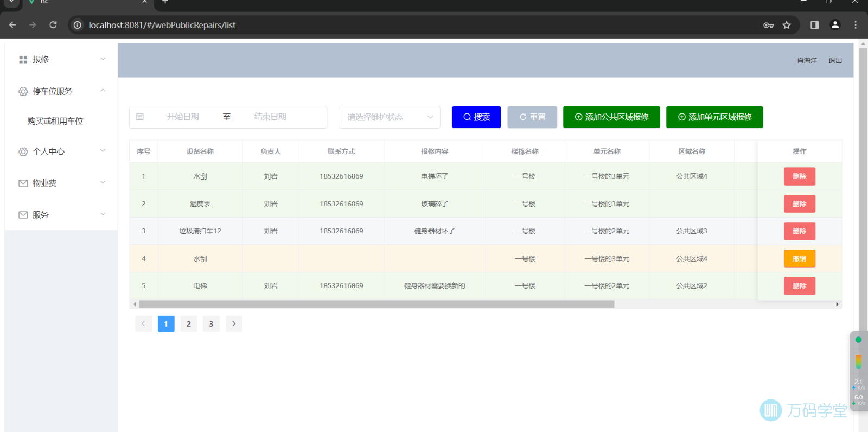Click the site information icon in address bar
The image size is (868, 432).
78,25
